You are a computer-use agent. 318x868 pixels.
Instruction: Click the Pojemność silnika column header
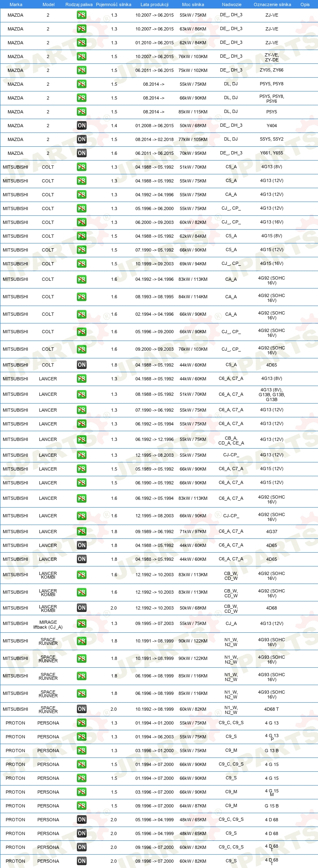(x=113, y=4)
